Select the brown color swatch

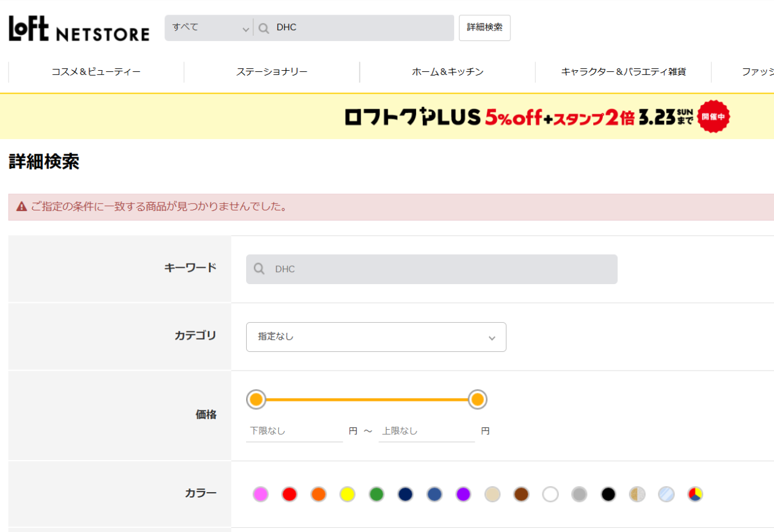point(521,495)
